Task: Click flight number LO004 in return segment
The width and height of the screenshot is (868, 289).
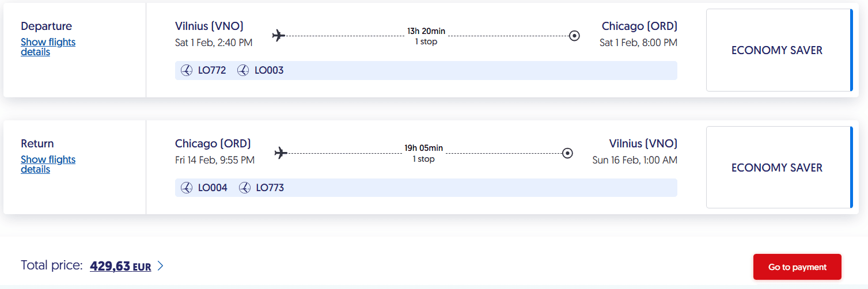Action: tap(213, 188)
